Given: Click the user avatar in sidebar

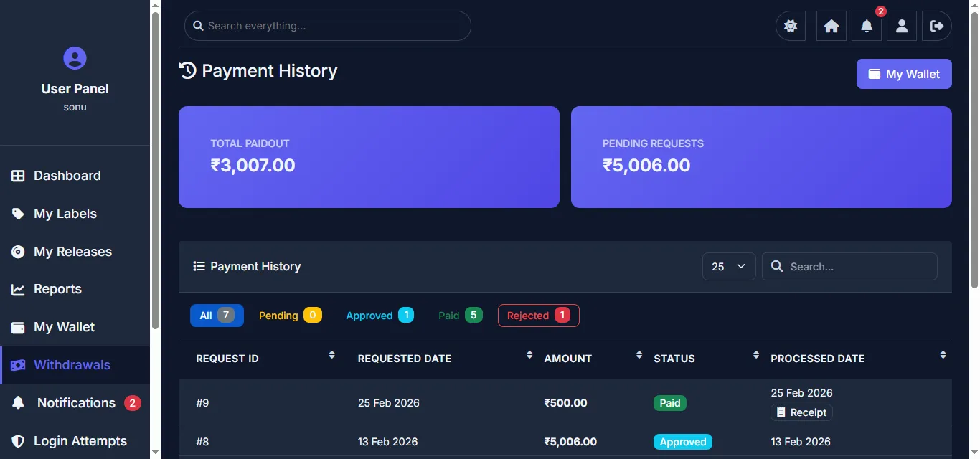Looking at the screenshot, I should (x=75, y=57).
